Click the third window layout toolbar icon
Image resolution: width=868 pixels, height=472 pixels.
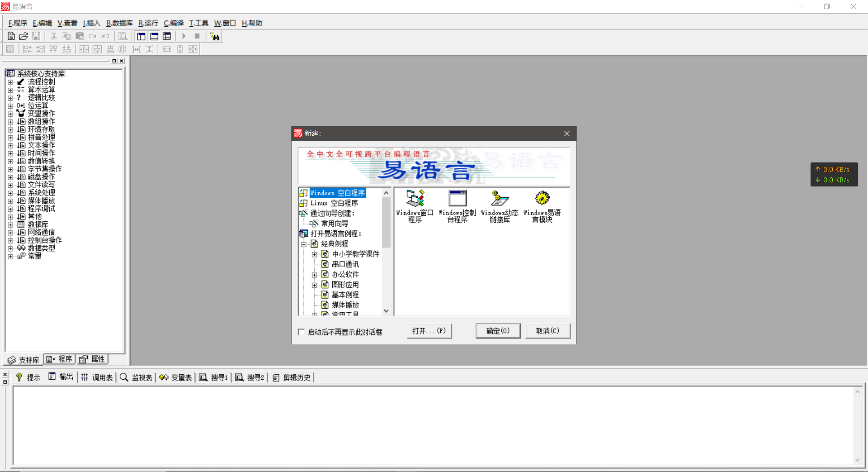[167, 36]
